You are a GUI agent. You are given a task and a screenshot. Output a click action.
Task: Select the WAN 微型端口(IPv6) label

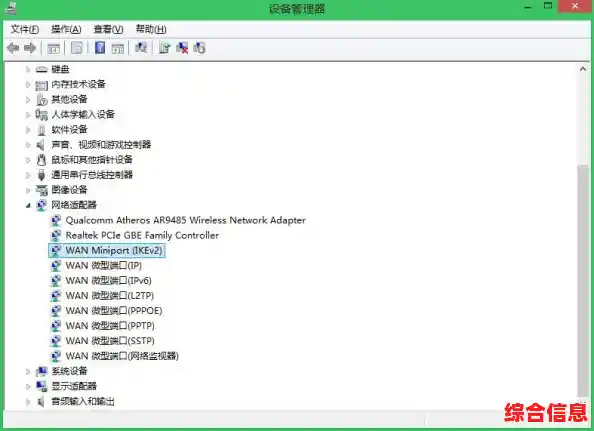[109, 281]
